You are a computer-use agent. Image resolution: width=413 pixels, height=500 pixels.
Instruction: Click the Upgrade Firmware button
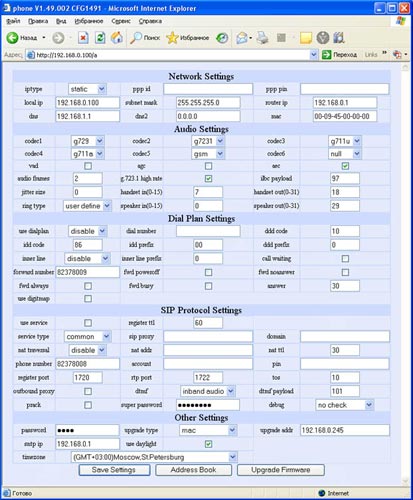[x=281, y=470]
